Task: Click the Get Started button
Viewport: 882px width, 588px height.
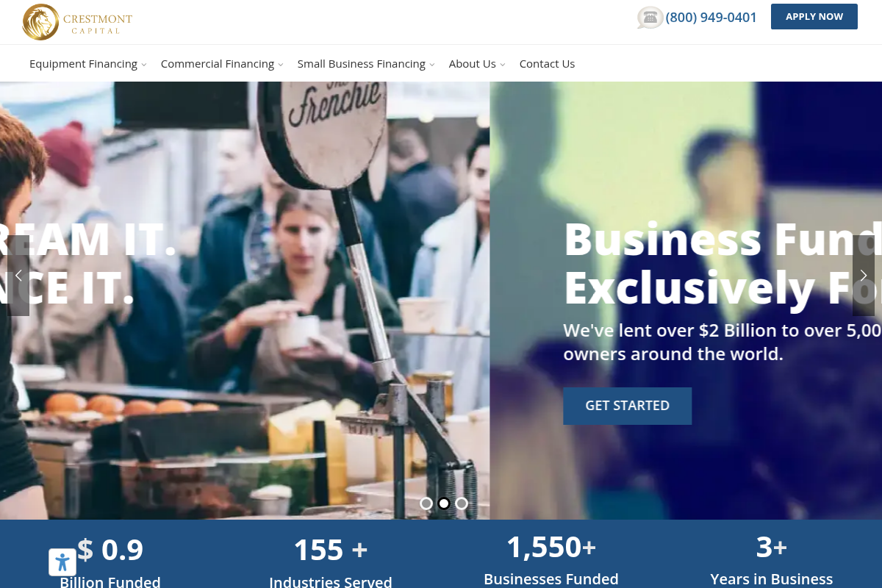Action: click(628, 406)
